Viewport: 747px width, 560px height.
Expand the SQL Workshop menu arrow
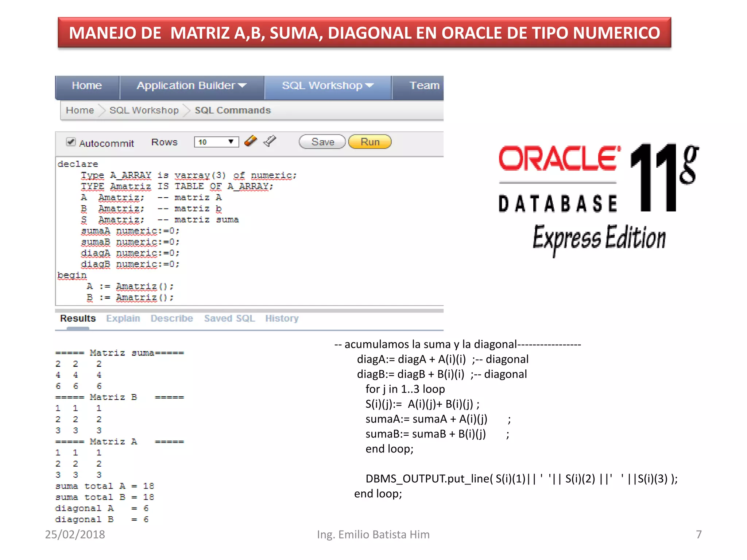click(x=369, y=86)
